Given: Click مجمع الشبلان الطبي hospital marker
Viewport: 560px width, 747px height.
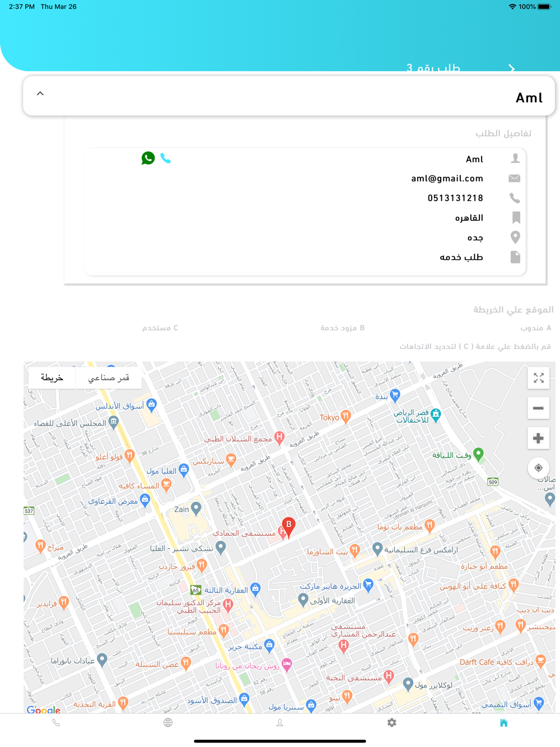Looking at the screenshot, I should pos(279,437).
